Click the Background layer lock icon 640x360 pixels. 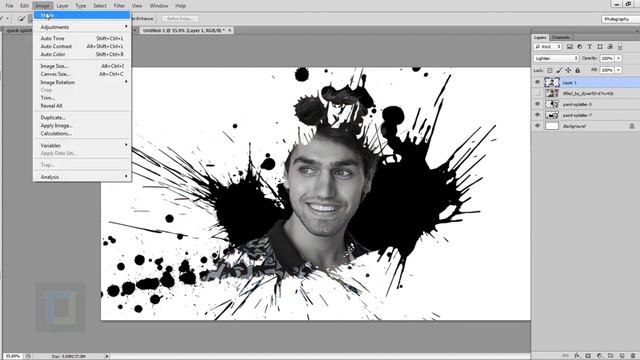coord(632,126)
